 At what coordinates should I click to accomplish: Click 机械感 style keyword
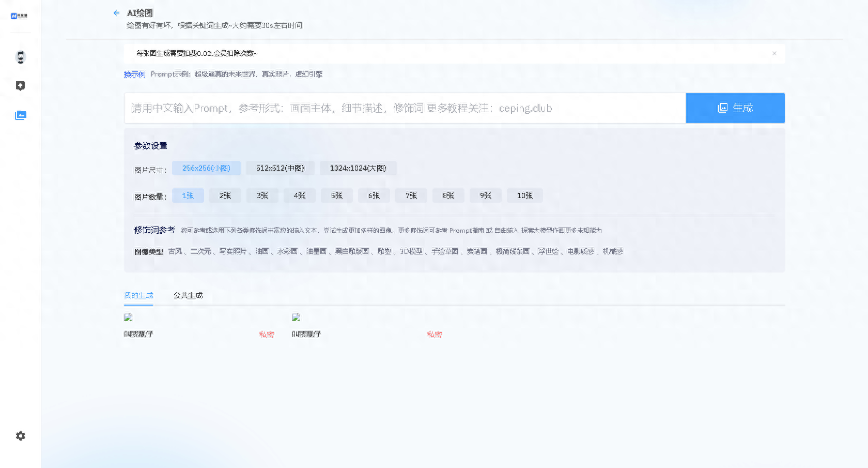tap(613, 251)
